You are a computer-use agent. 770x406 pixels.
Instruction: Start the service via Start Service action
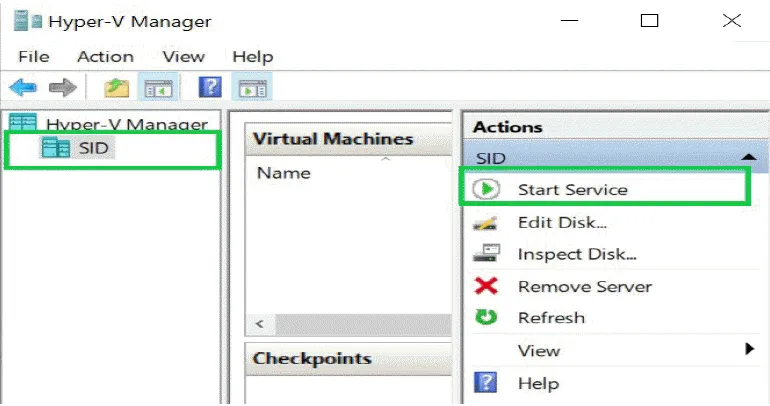[x=573, y=189]
